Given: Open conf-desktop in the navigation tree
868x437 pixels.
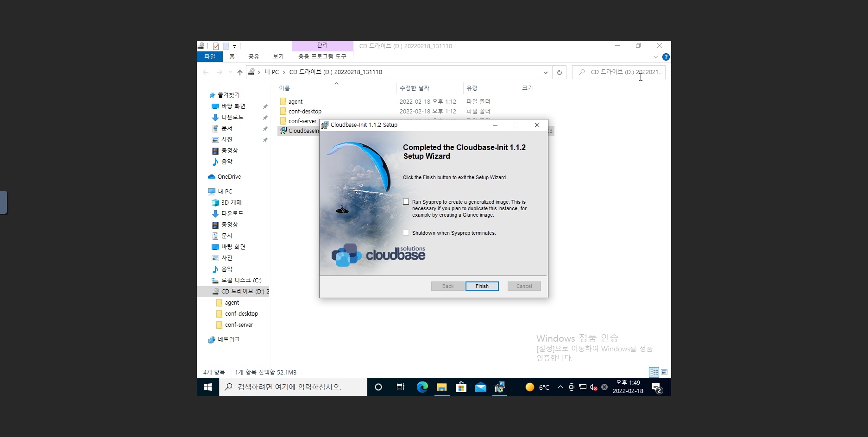Looking at the screenshot, I should tap(241, 313).
